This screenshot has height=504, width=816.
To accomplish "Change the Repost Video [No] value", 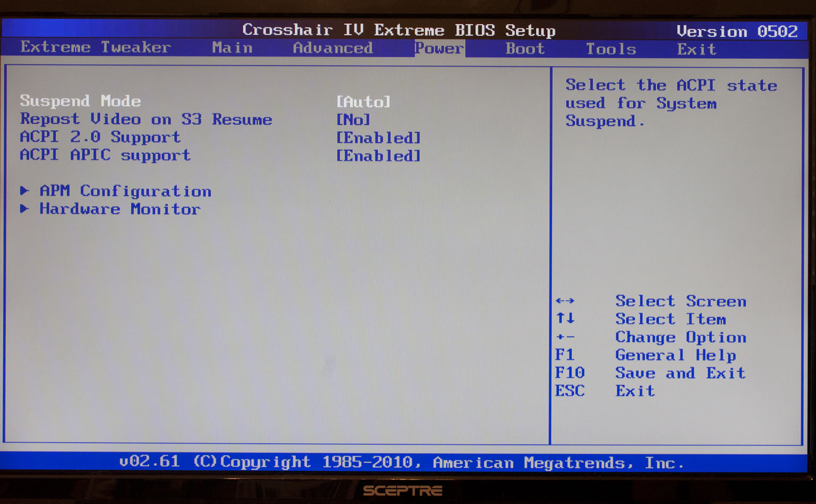I will pos(353,119).
